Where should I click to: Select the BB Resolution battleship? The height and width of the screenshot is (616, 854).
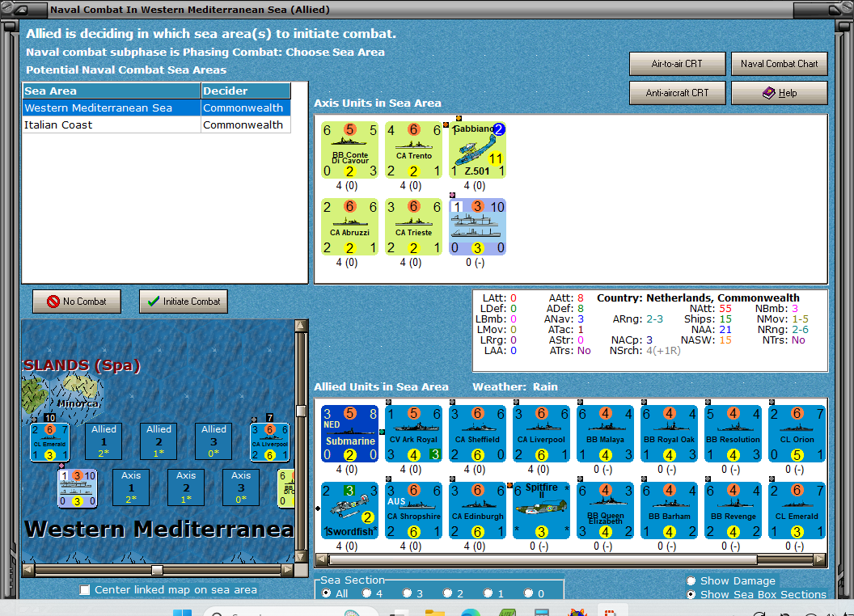click(733, 433)
